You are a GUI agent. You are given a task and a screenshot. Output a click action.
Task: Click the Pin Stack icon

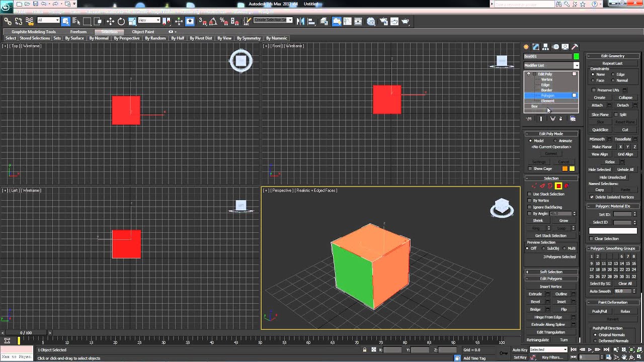pos(529,119)
